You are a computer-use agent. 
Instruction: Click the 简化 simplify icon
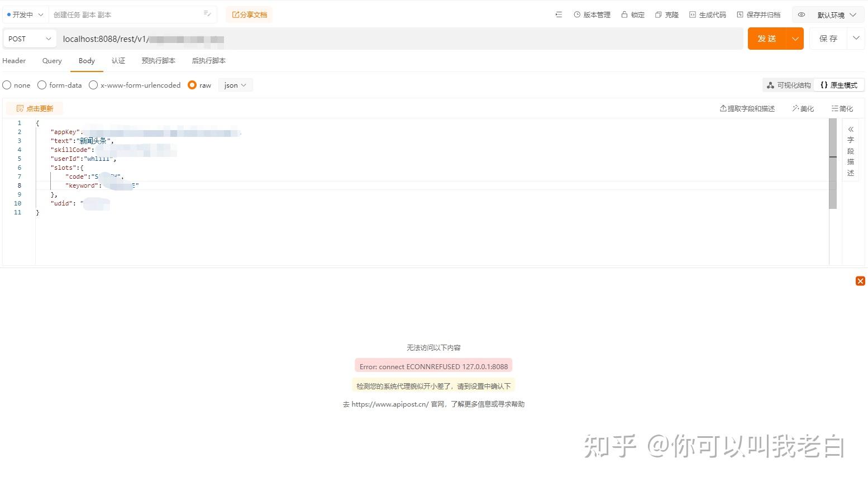[834, 108]
